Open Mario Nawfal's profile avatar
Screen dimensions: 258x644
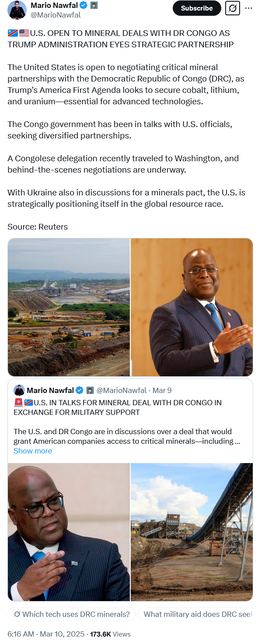[x=17, y=10]
